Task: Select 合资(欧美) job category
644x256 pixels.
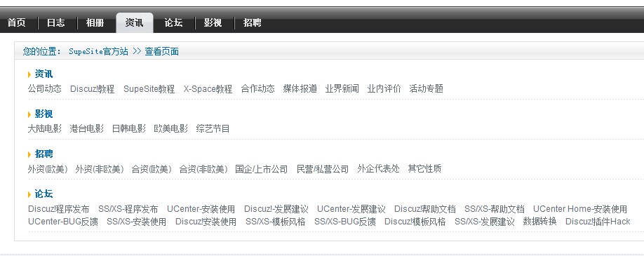Action: (151, 168)
